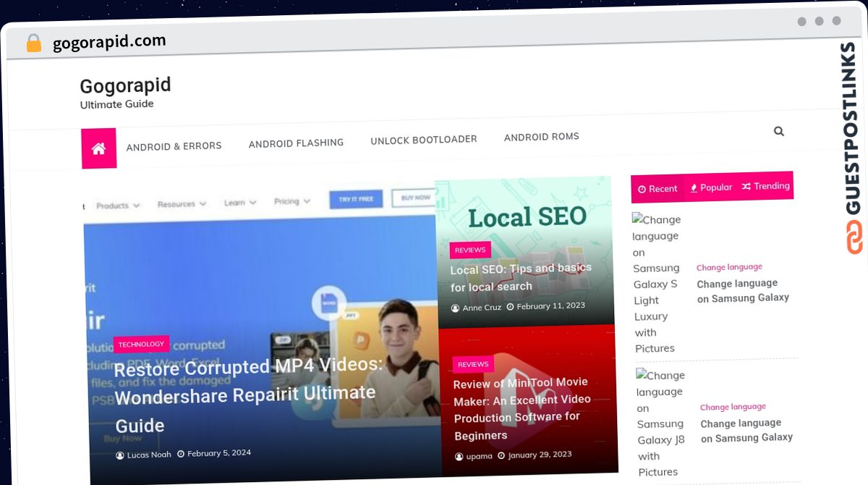Click the padlock icon beside gogorapid.com
868x485 pixels.
[x=33, y=43]
